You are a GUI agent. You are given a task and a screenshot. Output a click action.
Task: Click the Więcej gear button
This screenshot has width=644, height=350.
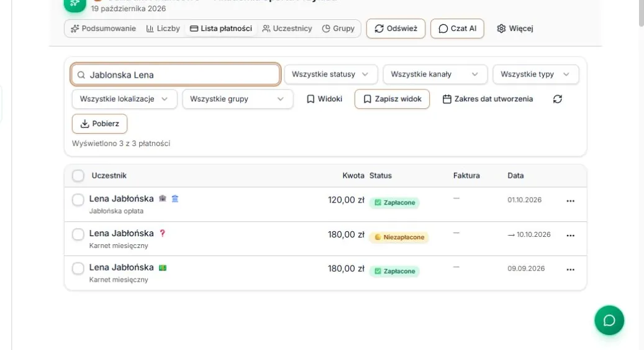click(x=515, y=29)
